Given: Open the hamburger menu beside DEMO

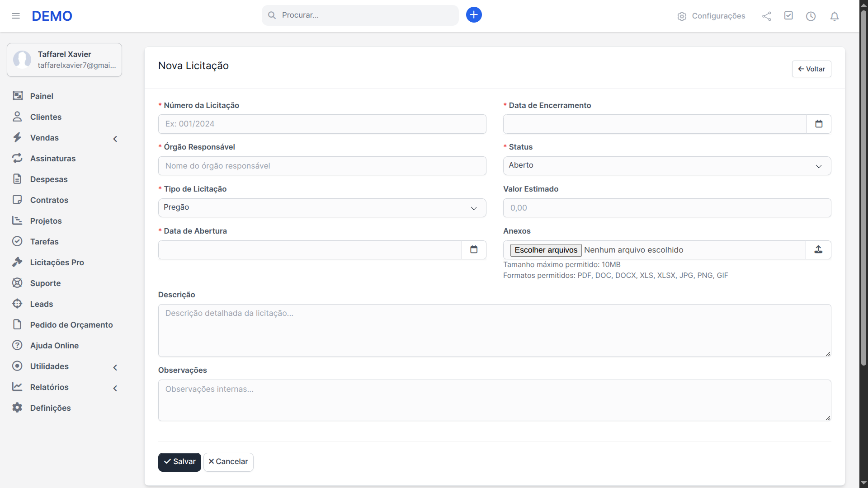Looking at the screenshot, I should click(x=16, y=16).
